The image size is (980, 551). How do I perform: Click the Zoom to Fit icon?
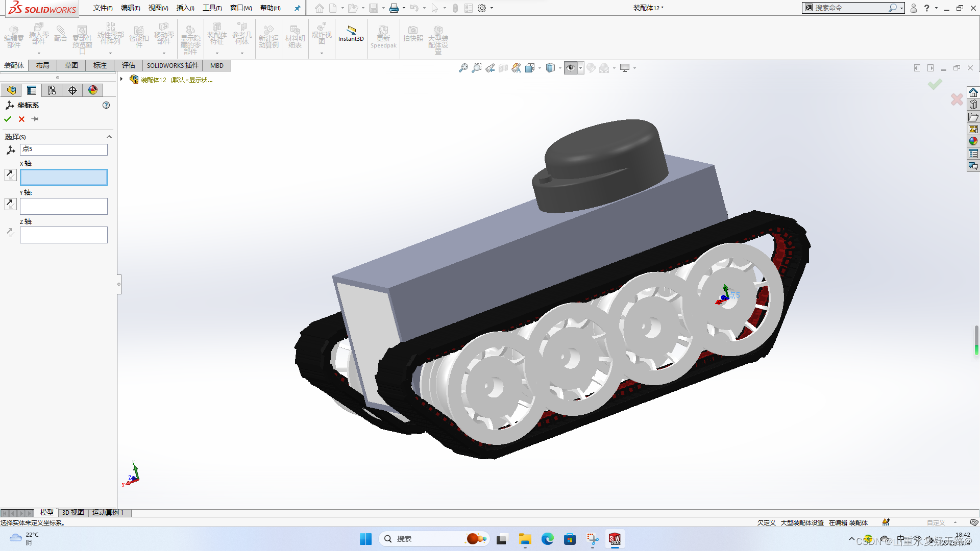pos(463,68)
